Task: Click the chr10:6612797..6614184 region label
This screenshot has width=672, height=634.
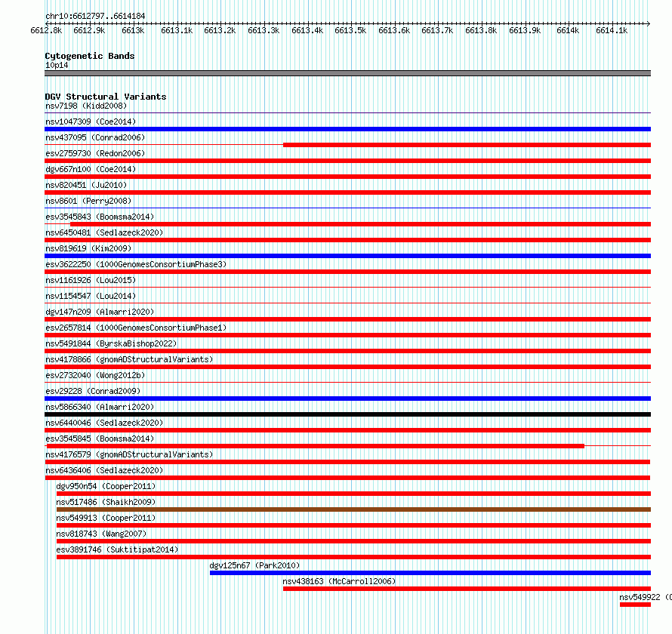Action: coord(95,16)
